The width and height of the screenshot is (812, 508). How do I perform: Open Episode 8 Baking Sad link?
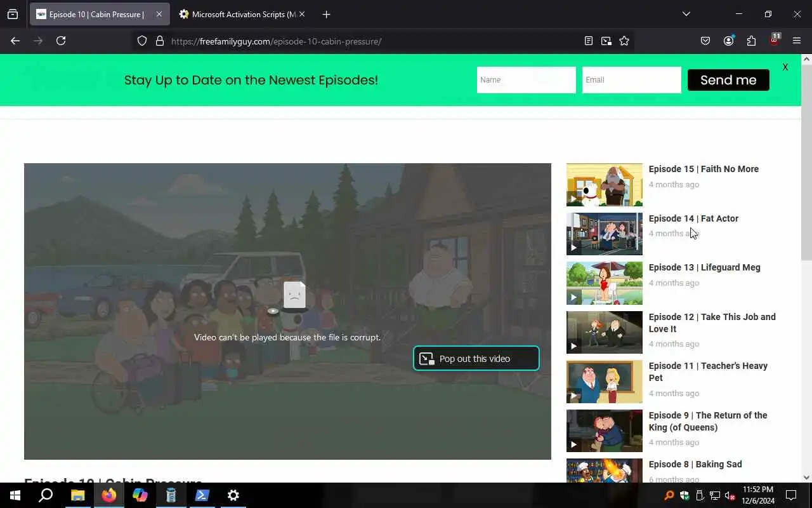point(695,464)
